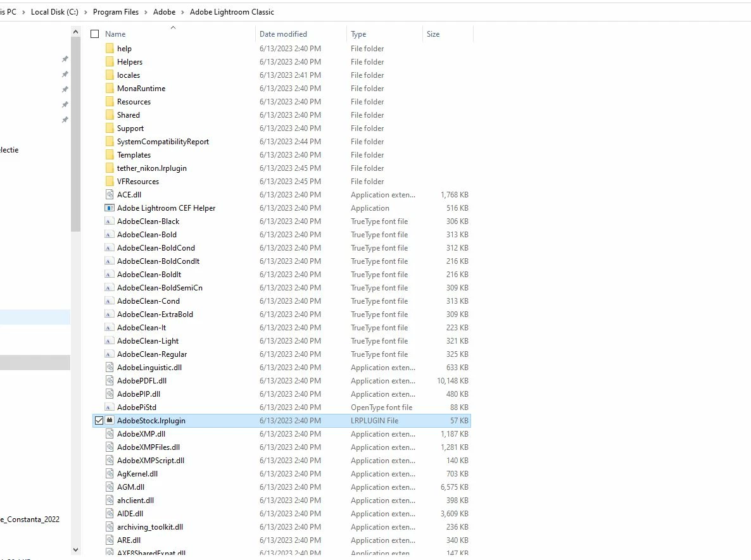Click the AdobeClean-Regular font icon
This screenshot has width=751, height=560.
110,354
